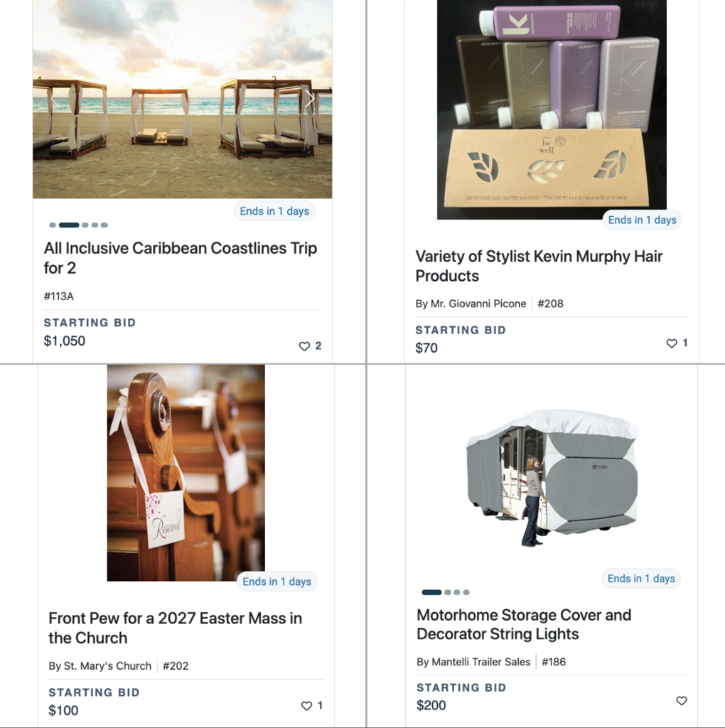Click Ends in 1 days badge on Caribbean trip
Image resolution: width=725 pixels, height=728 pixels.
click(274, 211)
